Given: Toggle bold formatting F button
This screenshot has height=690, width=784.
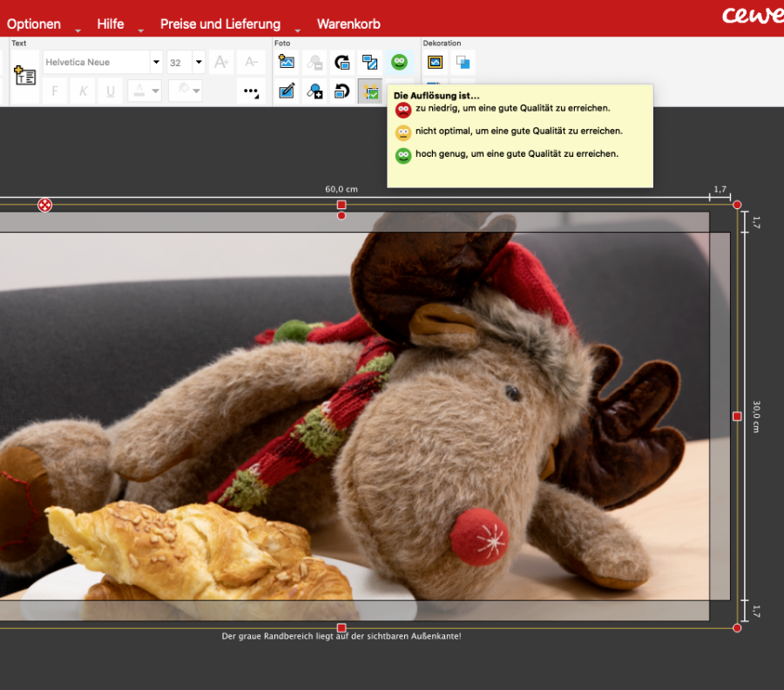Looking at the screenshot, I should (54, 91).
